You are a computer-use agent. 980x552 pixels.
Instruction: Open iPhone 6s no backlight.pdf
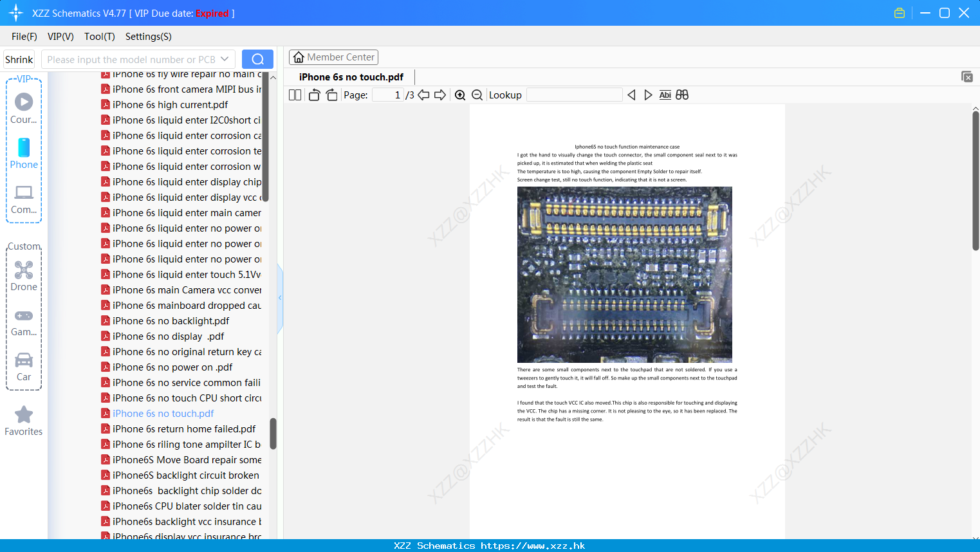[x=171, y=321]
